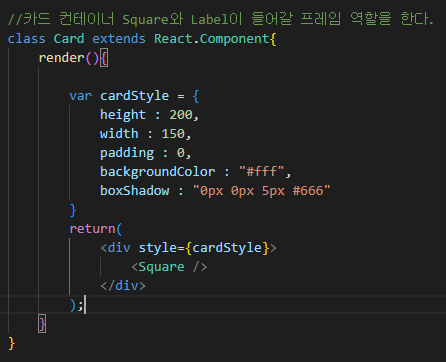446x362 pixels.
Task: Click the 'class' keyword
Action: (x=26, y=39)
